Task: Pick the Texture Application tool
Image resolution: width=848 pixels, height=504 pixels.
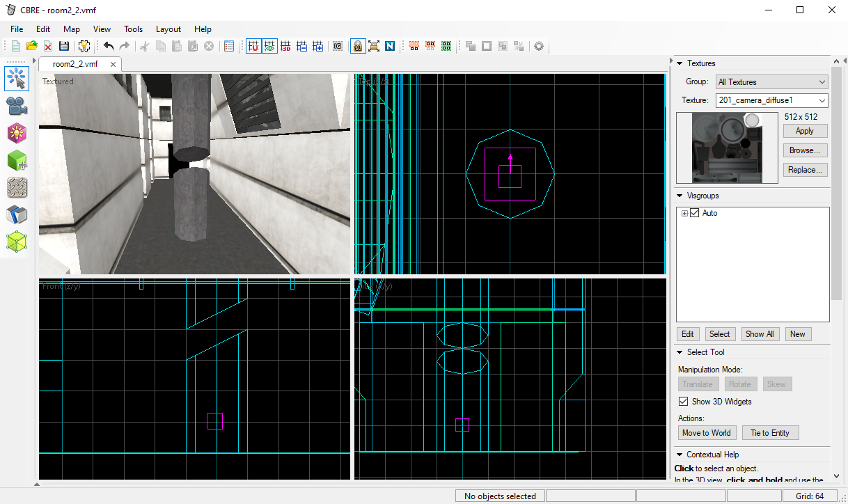Action: click(x=17, y=187)
